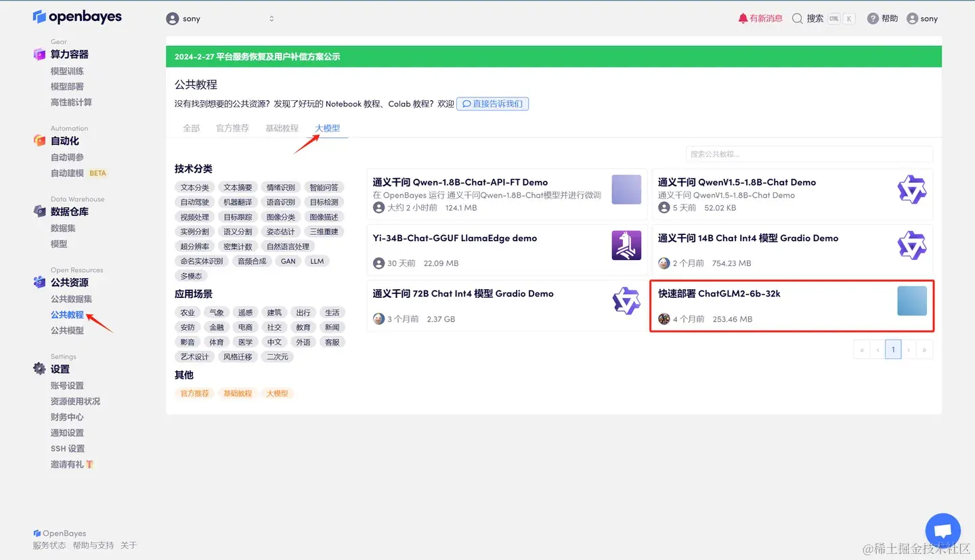Switch to the 官方推荐 tab
Viewport: 975px width, 560px height.
(x=232, y=128)
